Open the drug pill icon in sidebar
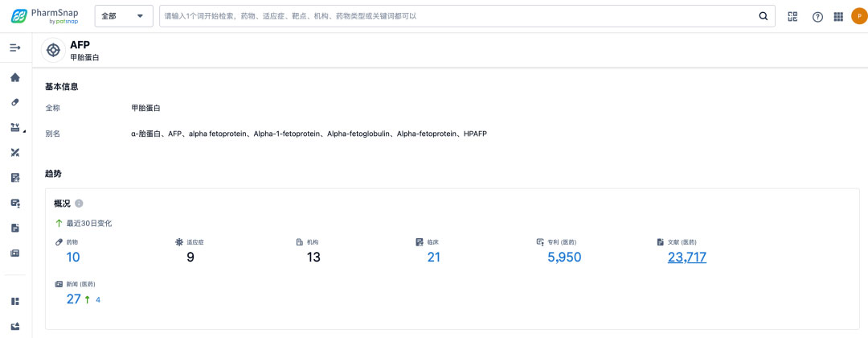868x338 pixels. 14,102
